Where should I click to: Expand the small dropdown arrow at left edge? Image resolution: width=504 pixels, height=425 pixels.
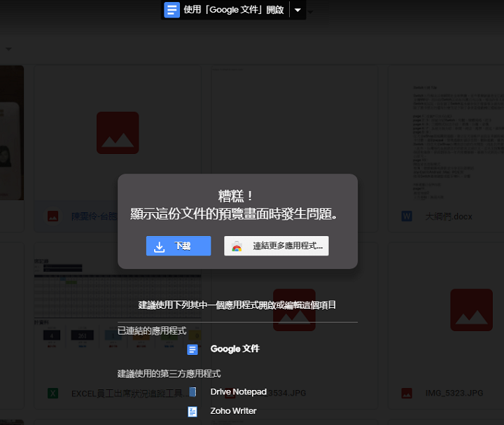pyautogui.click(x=8, y=49)
